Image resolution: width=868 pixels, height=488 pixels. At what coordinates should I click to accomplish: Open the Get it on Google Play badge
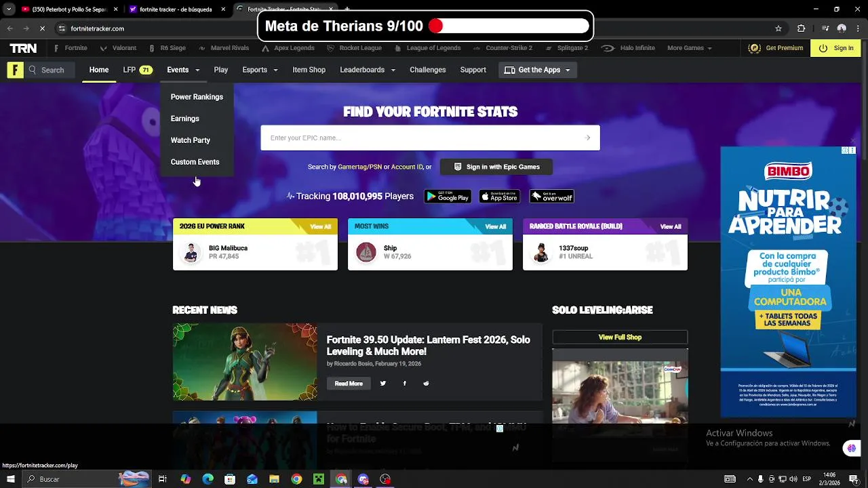[448, 197]
